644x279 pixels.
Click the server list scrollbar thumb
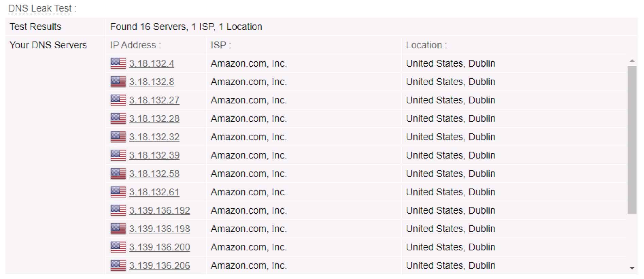pyautogui.click(x=632, y=140)
